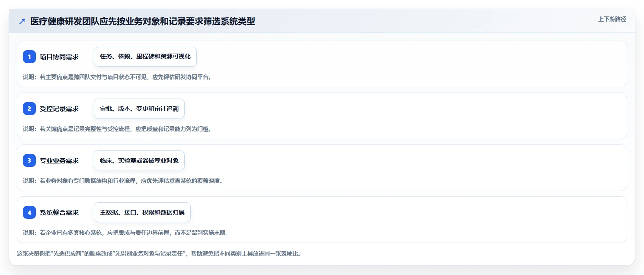Click the step 2 number badge
644x275 pixels.
click(29, 109)
